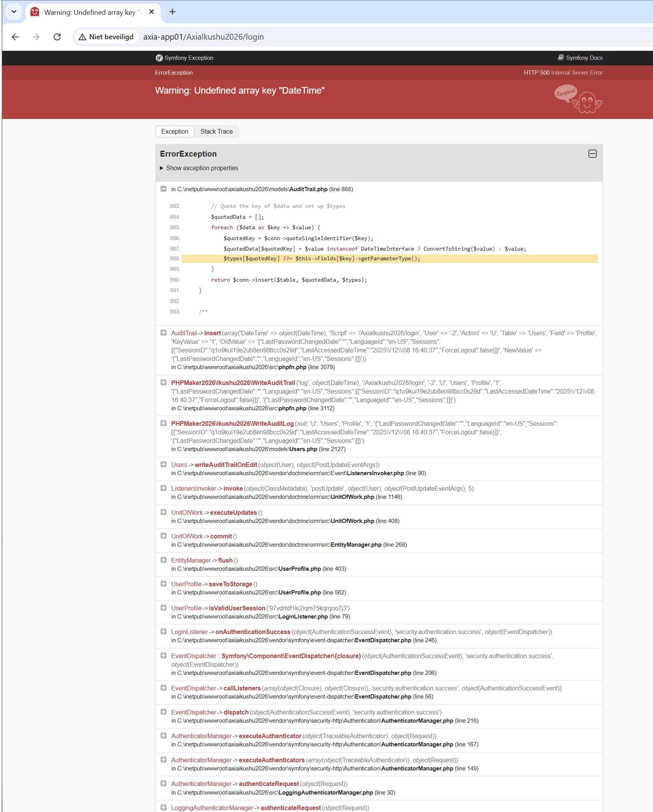Reload the page with refresh icon

(57, 37)
